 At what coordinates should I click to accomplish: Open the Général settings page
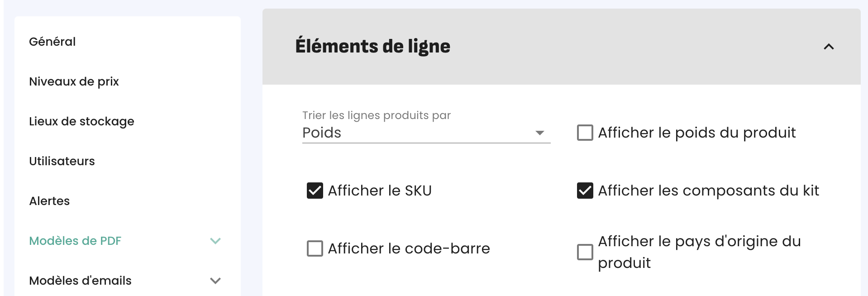52,42
